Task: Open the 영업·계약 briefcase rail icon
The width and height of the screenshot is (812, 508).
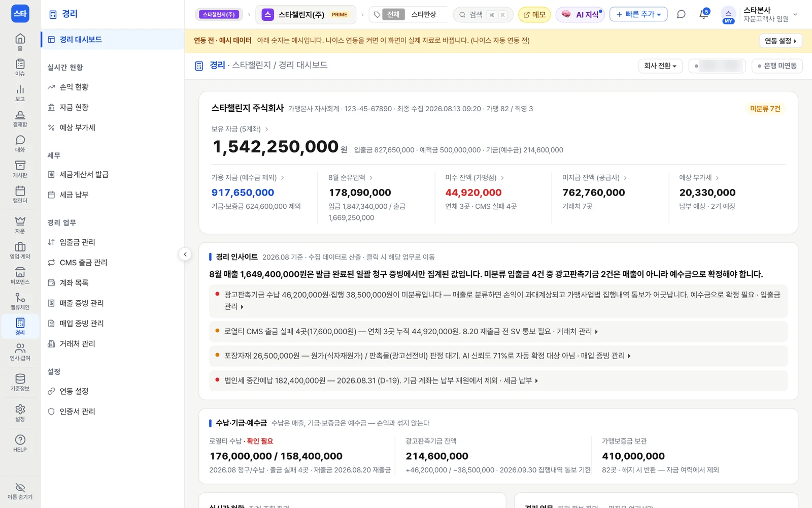Action: pyautogui.click(x=20, y=250)
